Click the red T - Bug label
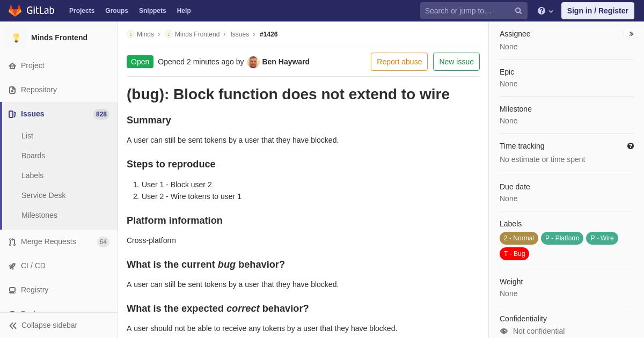Screen dimensions: 644x338 [x=514, y=254]
